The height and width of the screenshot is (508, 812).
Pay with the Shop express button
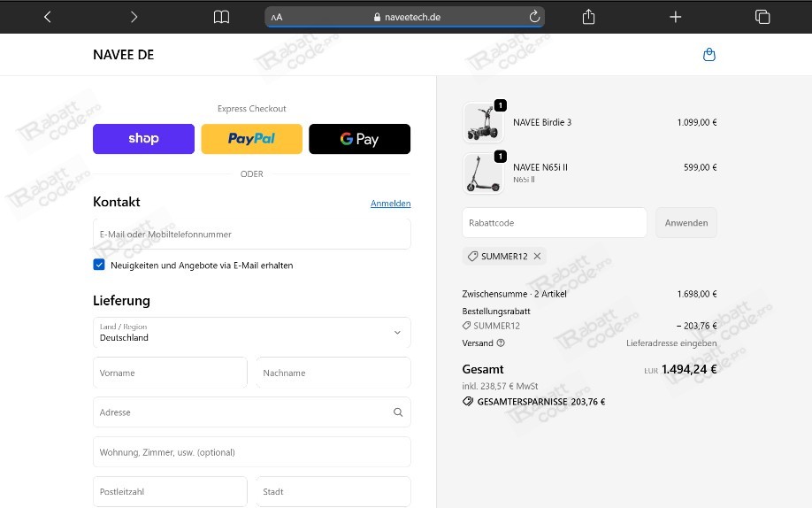pyautogui.click(x=143, y=139)
